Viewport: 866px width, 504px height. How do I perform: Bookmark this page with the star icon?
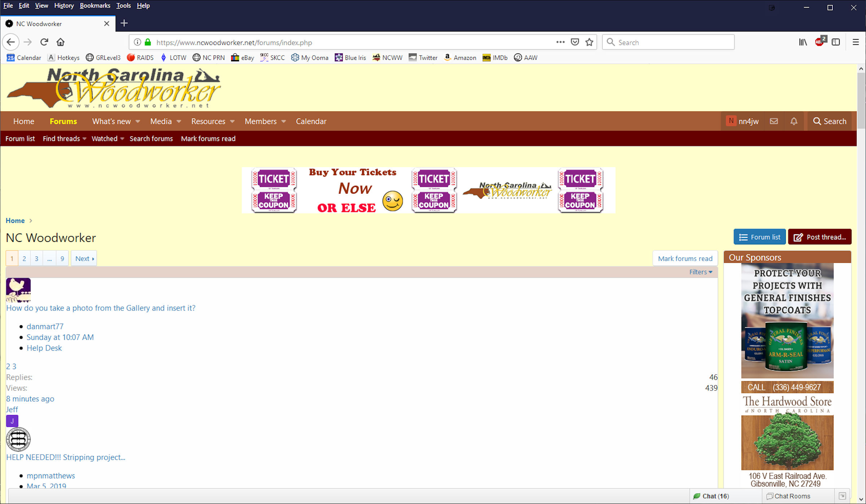coord(589,42)
